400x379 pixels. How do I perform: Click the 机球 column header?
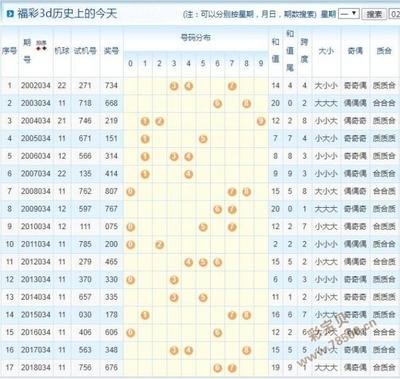click(62, 51)
